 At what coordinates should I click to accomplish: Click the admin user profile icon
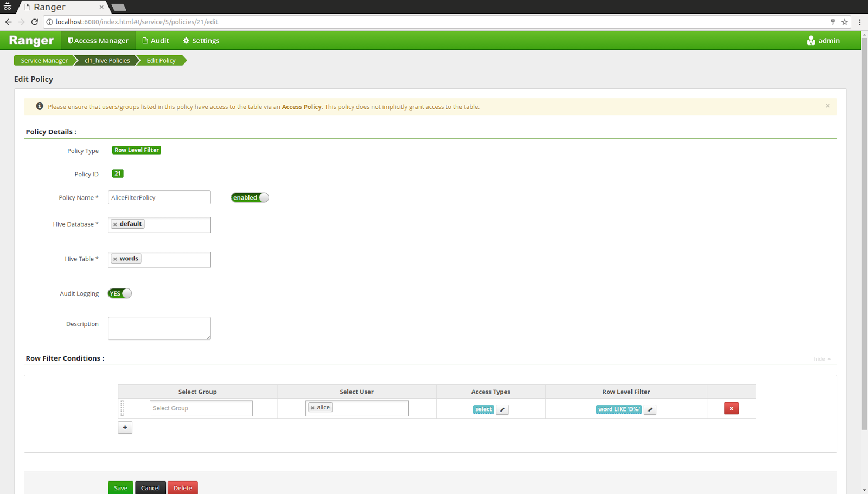click(810, 40)
